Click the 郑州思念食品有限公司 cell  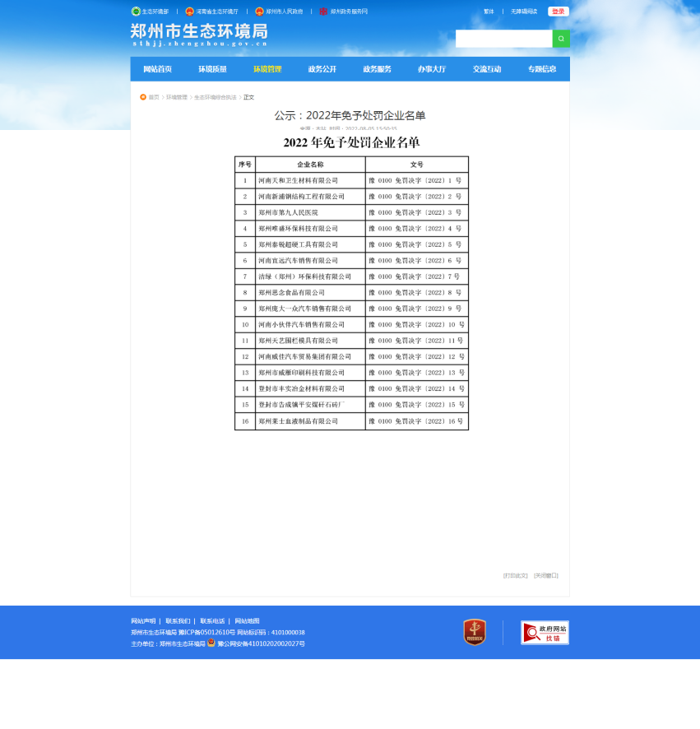tap(310, 293)
